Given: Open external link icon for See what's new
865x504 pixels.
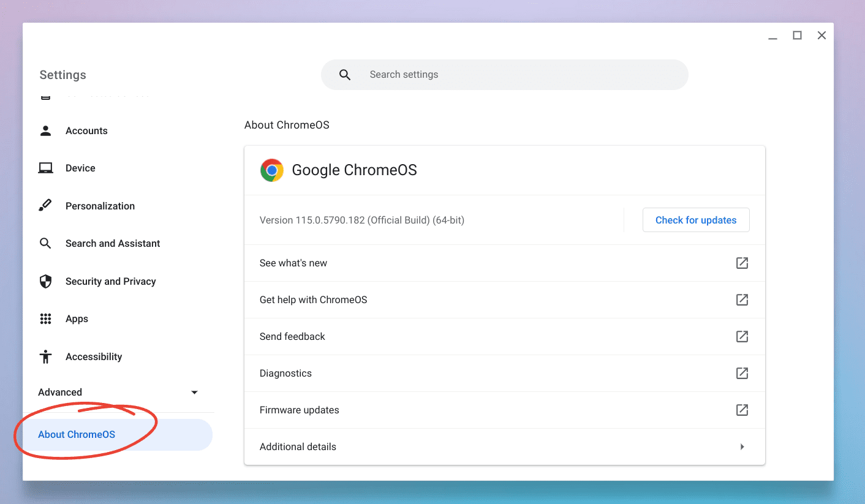Looking at the screenshot, I should (x=742, y=263).
